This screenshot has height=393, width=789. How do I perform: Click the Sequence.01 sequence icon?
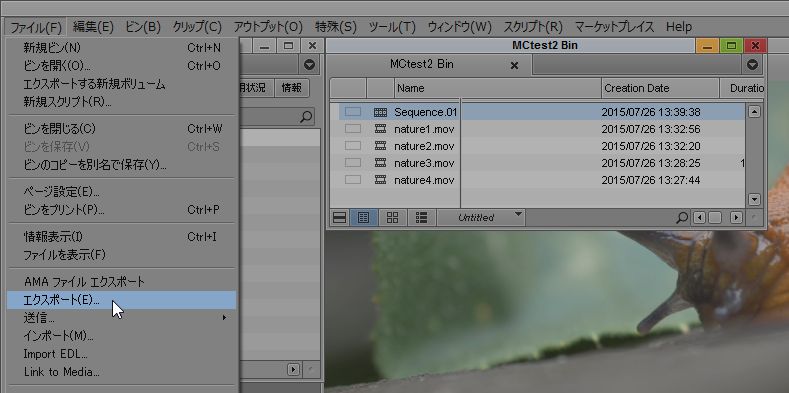(x=380, y=112)
